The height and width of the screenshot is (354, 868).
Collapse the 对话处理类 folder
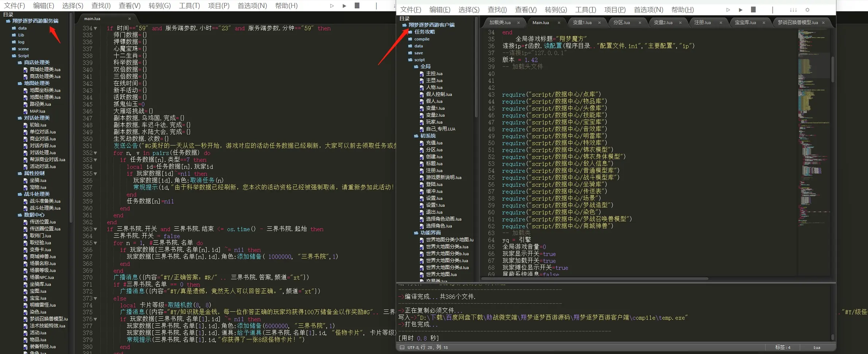[20, 118]
